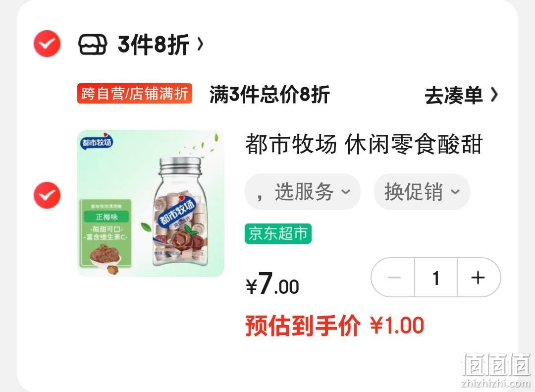Open 满3件总价8折 promotion details
535x392 pixels.
tap(269, 94)
